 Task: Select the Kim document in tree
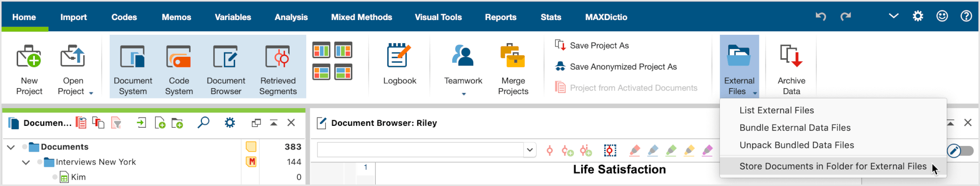pos(78,177)
